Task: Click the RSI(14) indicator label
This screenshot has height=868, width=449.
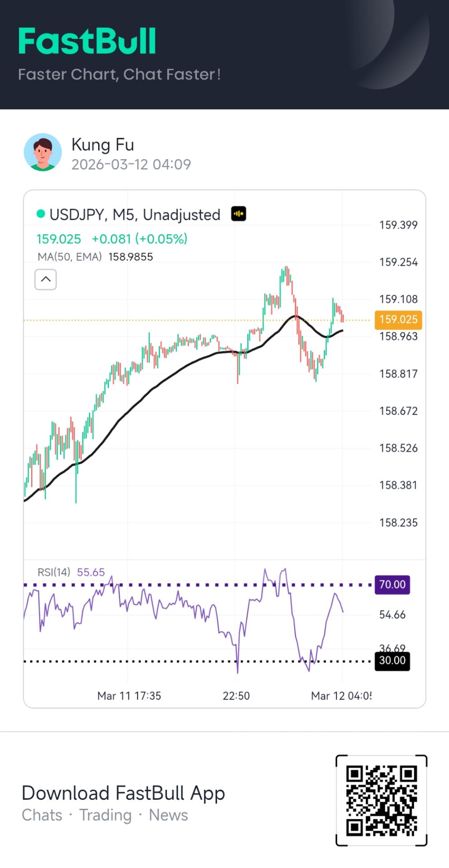Action: pos(54,572)
